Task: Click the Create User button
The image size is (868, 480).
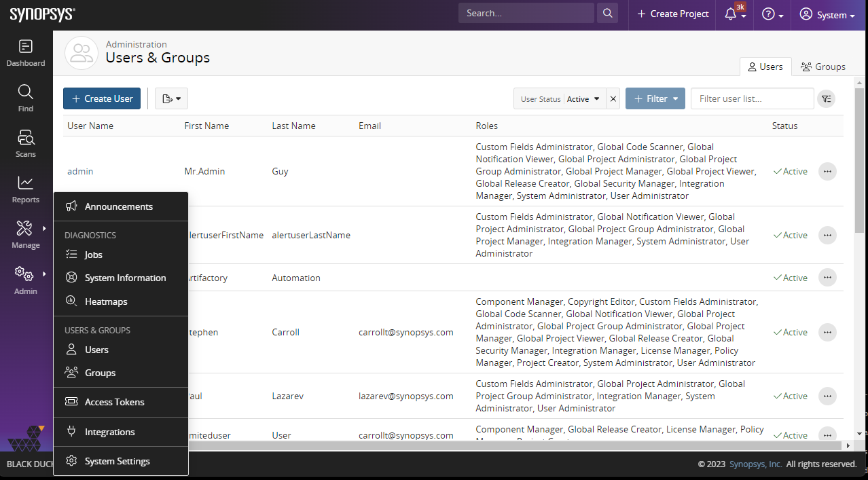Action: (102, 98)
